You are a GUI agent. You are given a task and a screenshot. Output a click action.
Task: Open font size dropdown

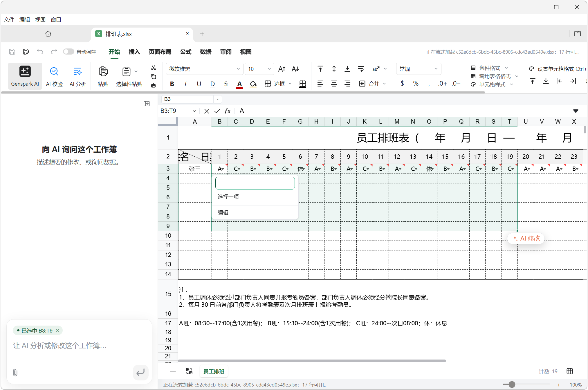259,69
